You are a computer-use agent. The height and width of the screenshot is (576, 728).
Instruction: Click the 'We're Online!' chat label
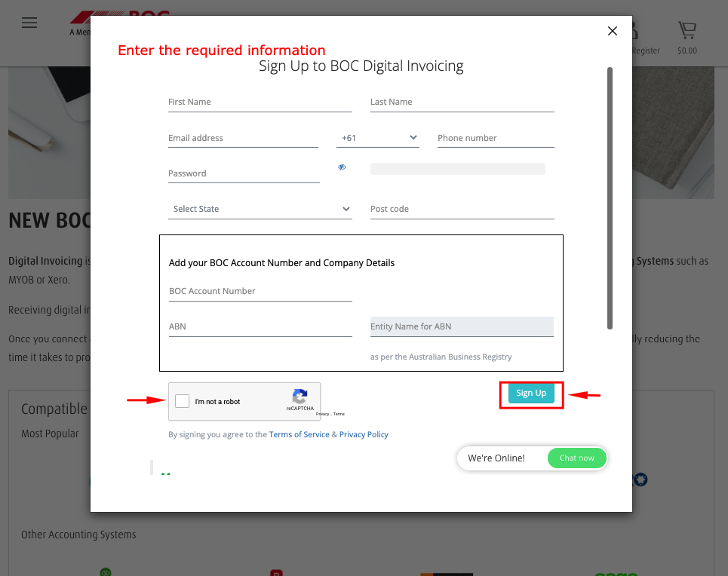[x=496, y=458]
